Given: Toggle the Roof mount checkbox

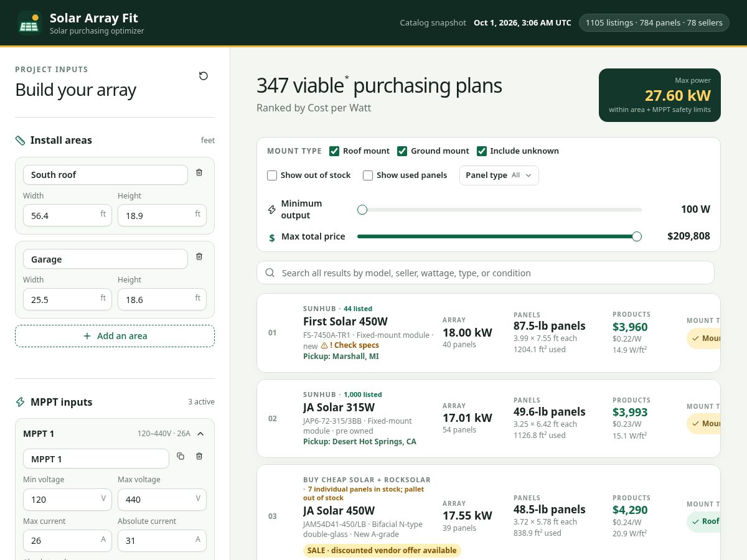Looking at the screenshot, I should tap(334, 151).
